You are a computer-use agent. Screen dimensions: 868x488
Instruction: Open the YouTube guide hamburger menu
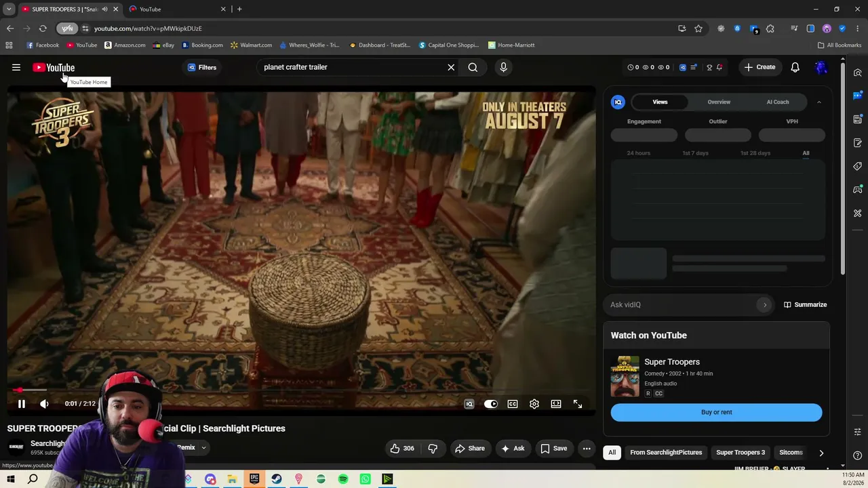pos(16,67)
